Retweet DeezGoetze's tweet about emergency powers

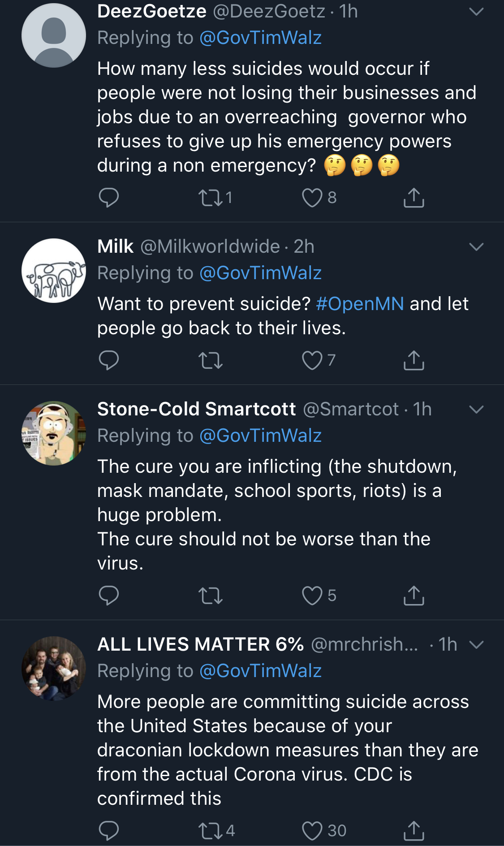point(211,198)
